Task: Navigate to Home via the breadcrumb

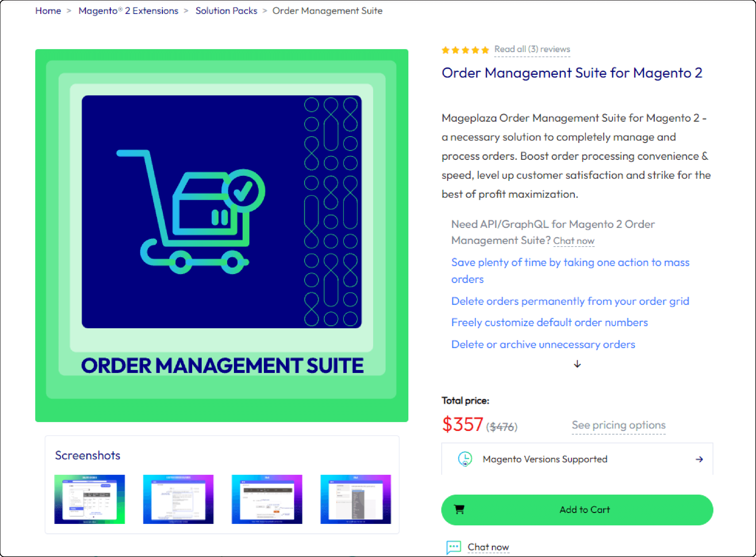Action: point(47,11)
